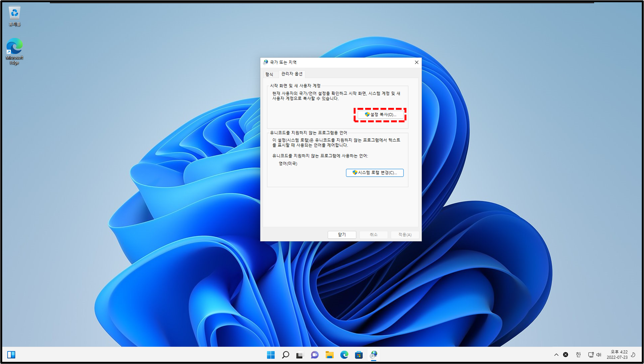Close the 국가 또는 지역 dialog

point(416,62)
